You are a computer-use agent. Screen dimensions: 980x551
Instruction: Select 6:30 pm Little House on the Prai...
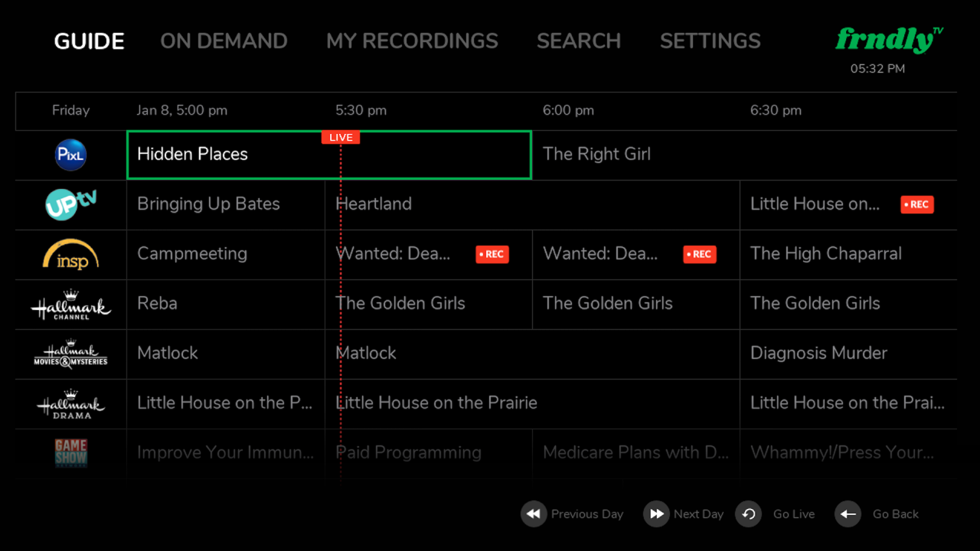tap(848, 404)
